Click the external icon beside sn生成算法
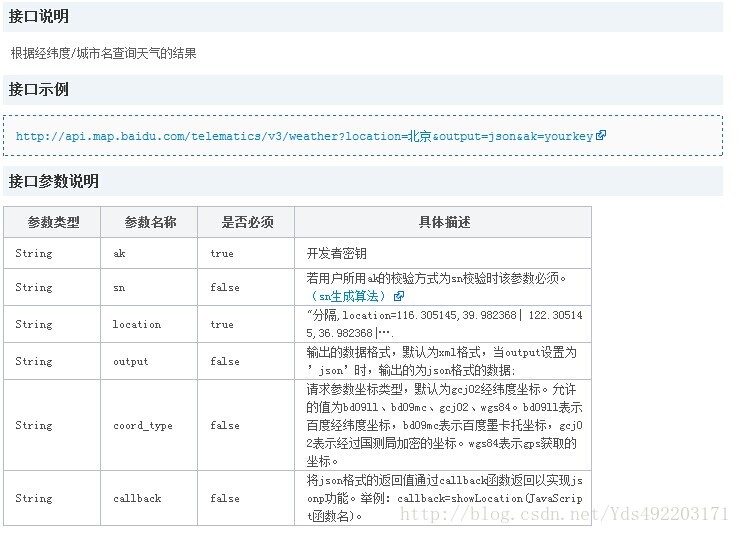The width and height of the screenshot is (741, 534). [x=399, y=296]
